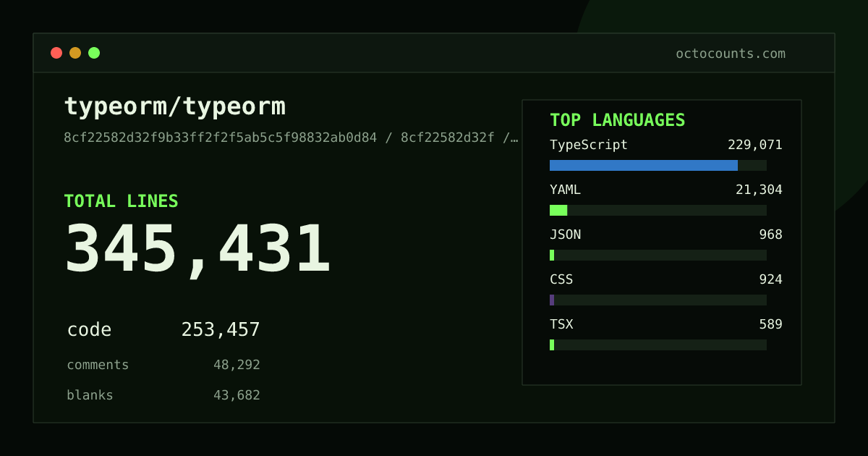Click the 924 CSS count
Viewport: 868px width, 456px height.
[770, 279]
